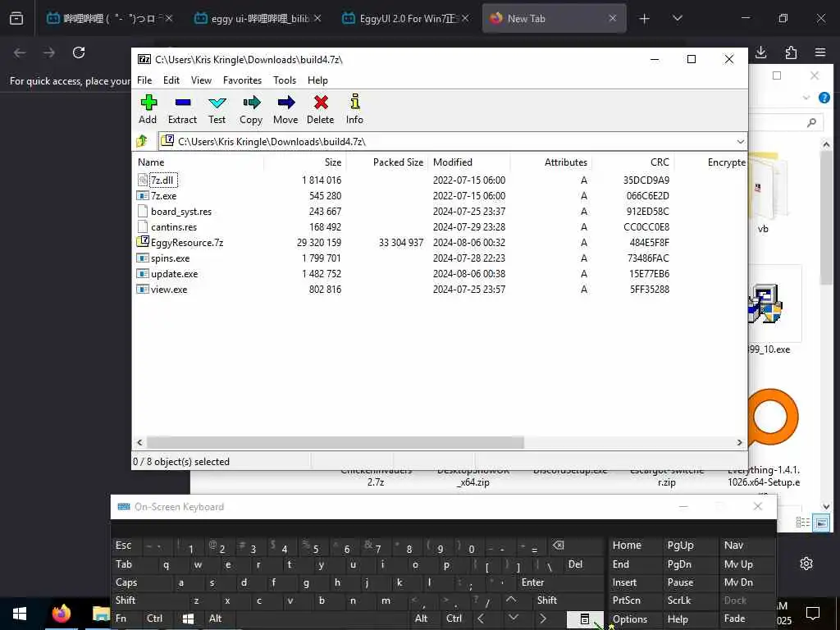Screen dimensions: 840x630
Task: Select the Copy toolbar icon
Action: point(251,103)
